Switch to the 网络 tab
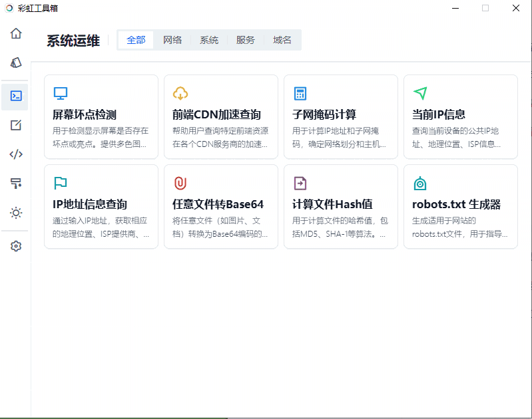The width and height of the screenshot is (532, 419). click(x=172, y=40)
